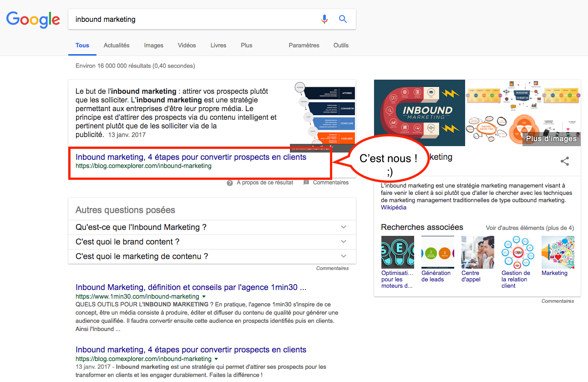Expand C'est quoi le marketing de contenu question

pyautogui.click(x=212, y=256)
